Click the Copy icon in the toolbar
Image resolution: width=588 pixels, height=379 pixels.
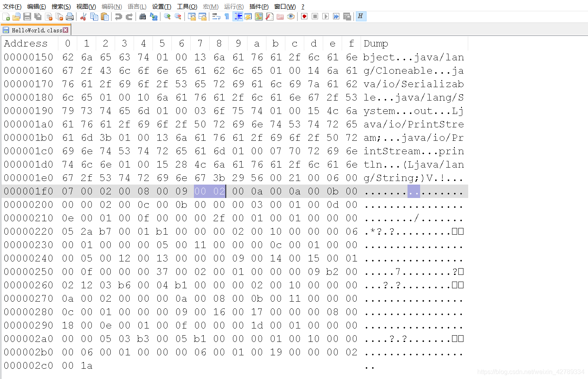pos(94,17)
